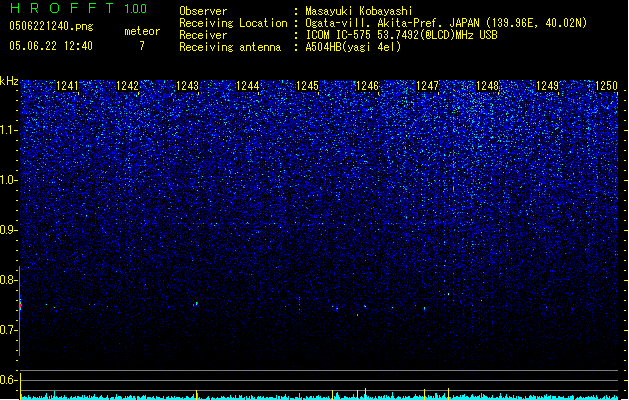Viewport: 629px width, 400px height.
Task: Click the date stamp 05.06.22 12:40
Action: pos(51,46)
